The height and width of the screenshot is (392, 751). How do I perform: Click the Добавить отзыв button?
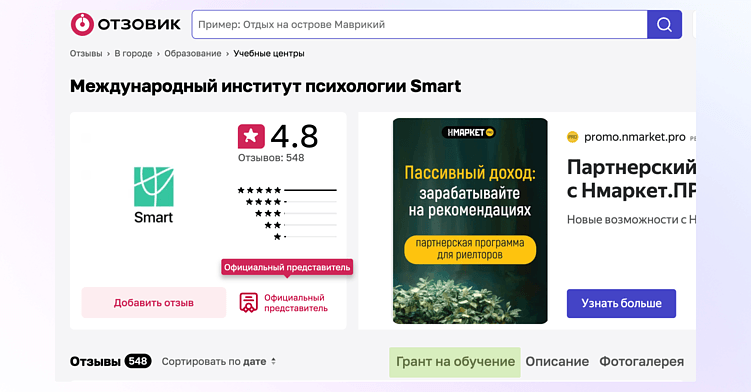[x=154, y=302]
